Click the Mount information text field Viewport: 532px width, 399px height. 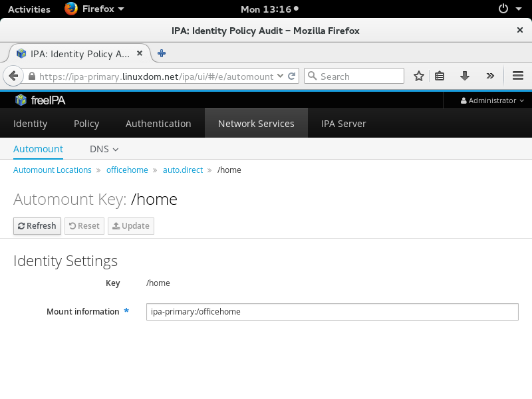(332, 312)
